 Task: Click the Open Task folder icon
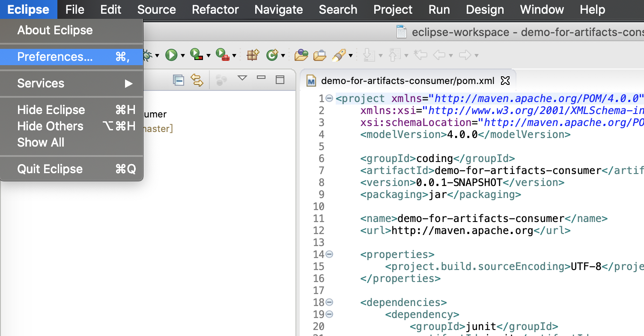[x=319, y=55]
